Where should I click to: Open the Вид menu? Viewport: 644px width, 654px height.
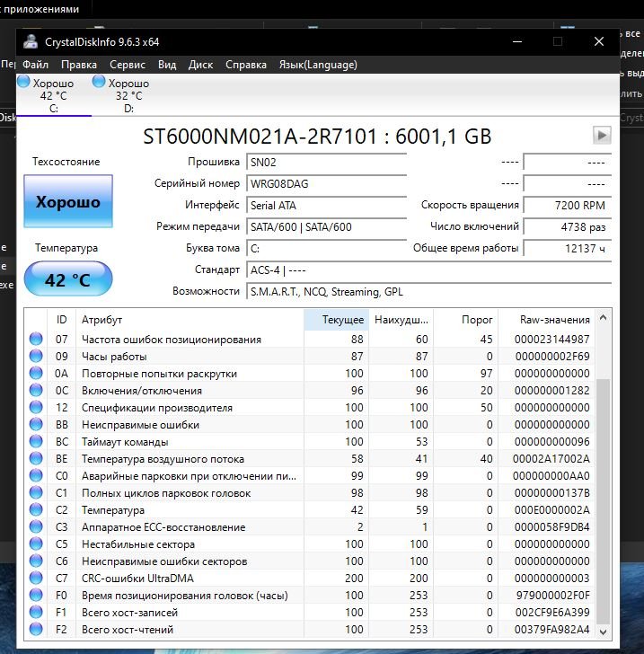tap(167, 65)
